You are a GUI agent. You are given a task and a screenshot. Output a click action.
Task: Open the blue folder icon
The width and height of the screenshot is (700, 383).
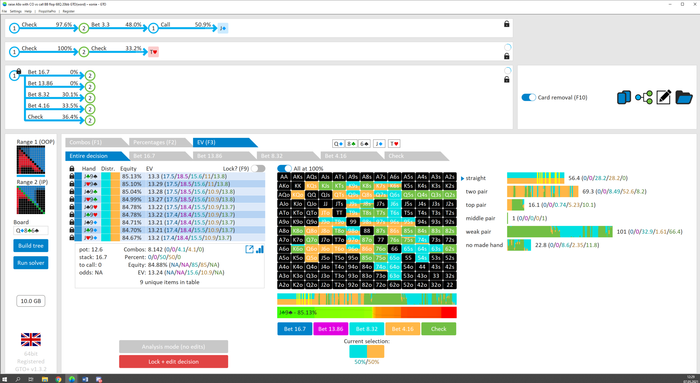(x=683, y=97)
